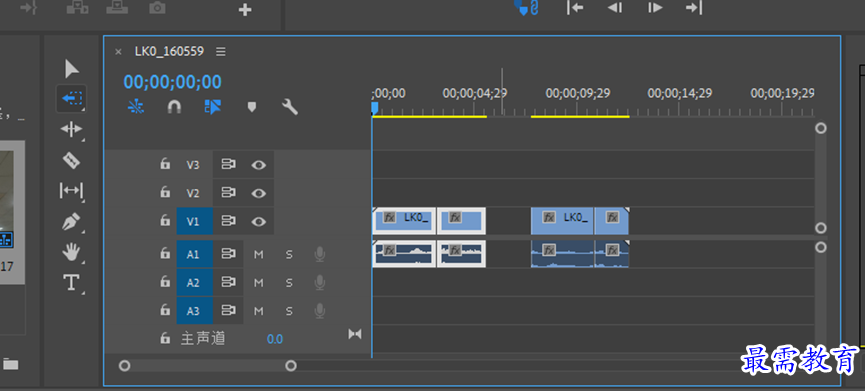Open timeline display settings wrench

290,106
